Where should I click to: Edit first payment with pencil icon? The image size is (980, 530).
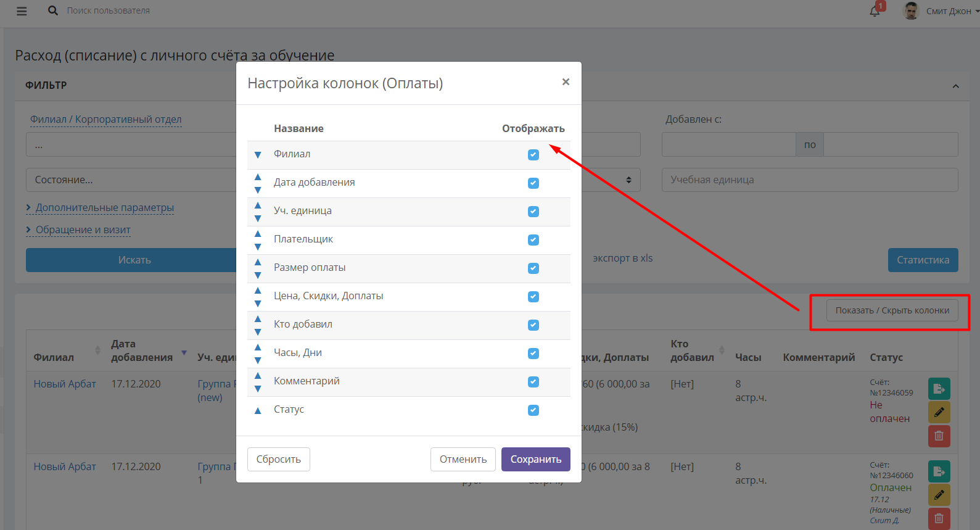(939, 412)
